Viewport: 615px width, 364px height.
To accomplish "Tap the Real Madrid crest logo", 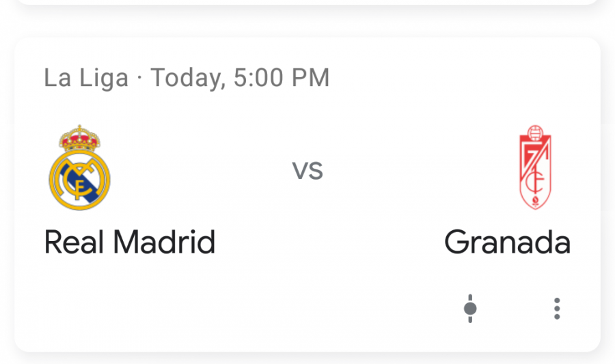I will pos(80,167).
